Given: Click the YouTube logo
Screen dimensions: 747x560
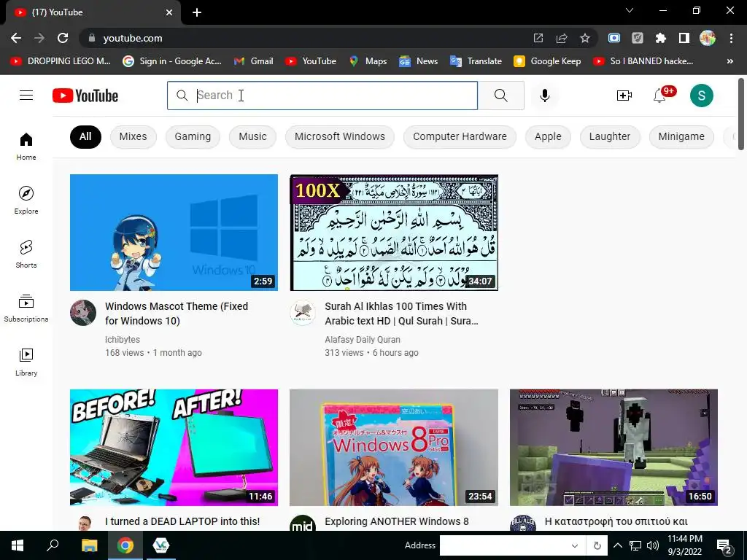Looking at the screenshot, I should pyautogui.click(x=85, y=96).
